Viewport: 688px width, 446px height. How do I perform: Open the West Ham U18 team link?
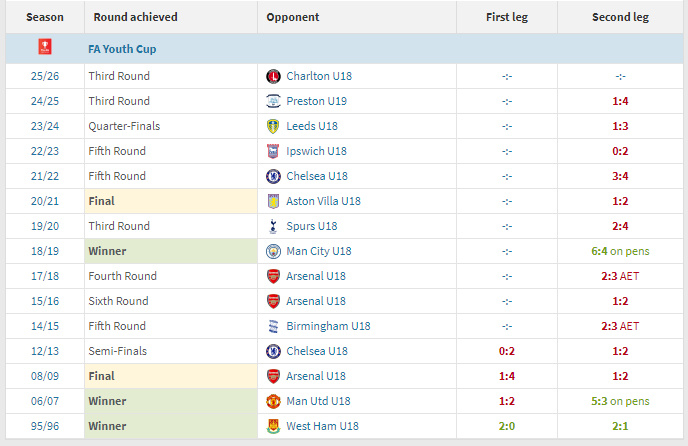(321, 426)
